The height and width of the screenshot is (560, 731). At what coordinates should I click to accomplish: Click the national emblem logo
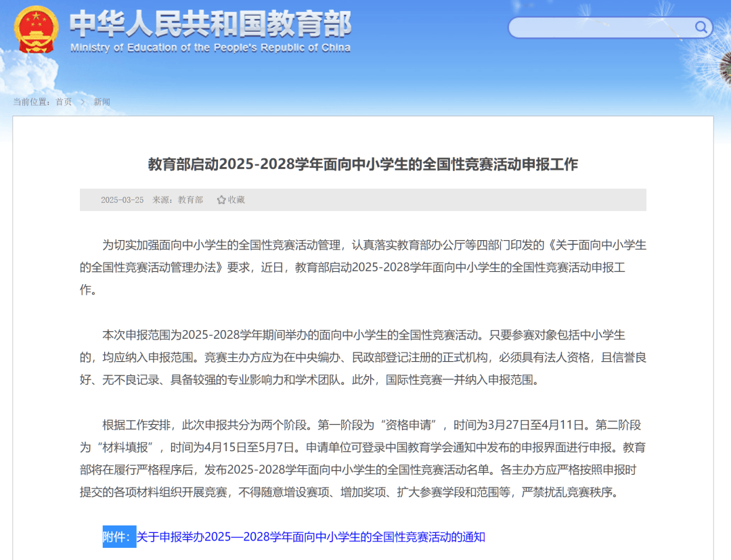[x=37, y=29]
